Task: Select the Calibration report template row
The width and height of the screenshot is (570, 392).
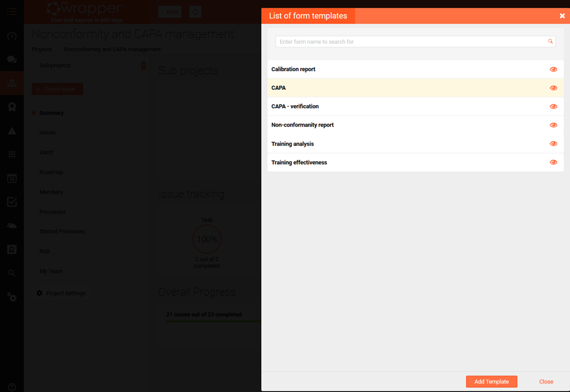Action: [x=415, y=70]
